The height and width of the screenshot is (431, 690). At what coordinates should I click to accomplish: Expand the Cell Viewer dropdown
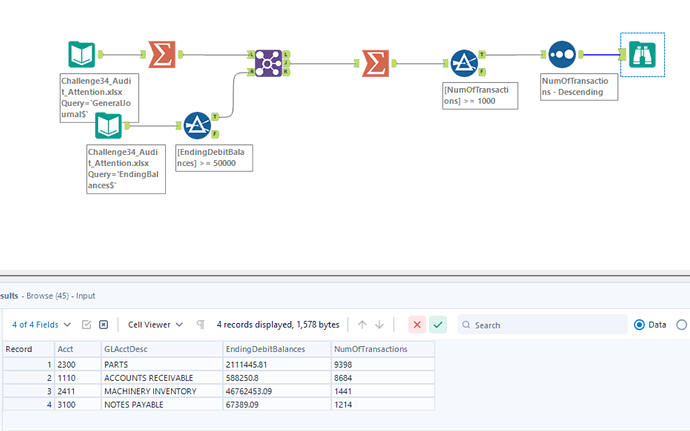tap(155, 324)
